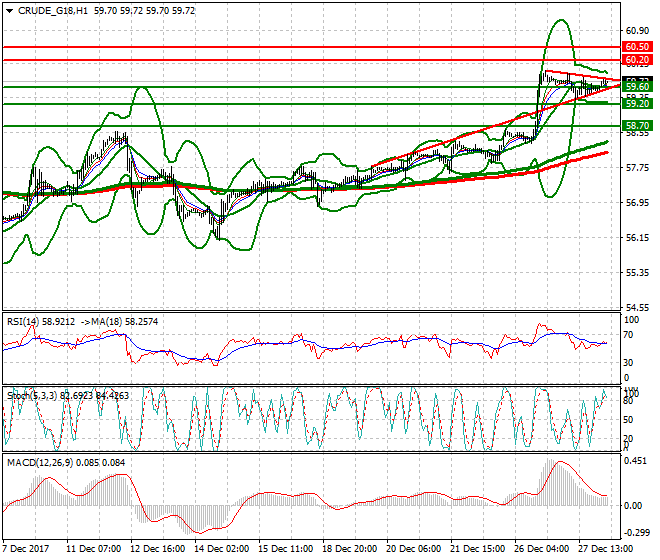Viewport: 660px width, 560px height.
Task: Click the 20 Dec 06:00 time axis label
Action: coord(413,550)
